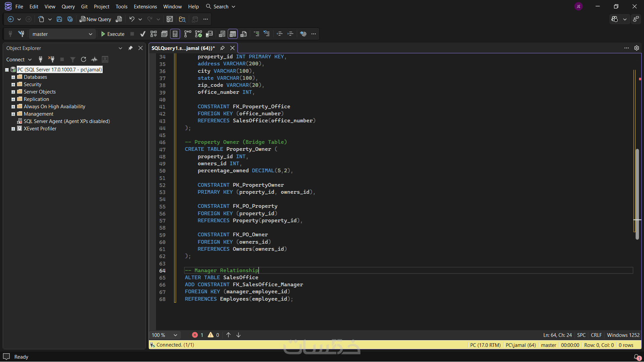Open the Find in Files icon
644x362 pixels.
(182, 19)
